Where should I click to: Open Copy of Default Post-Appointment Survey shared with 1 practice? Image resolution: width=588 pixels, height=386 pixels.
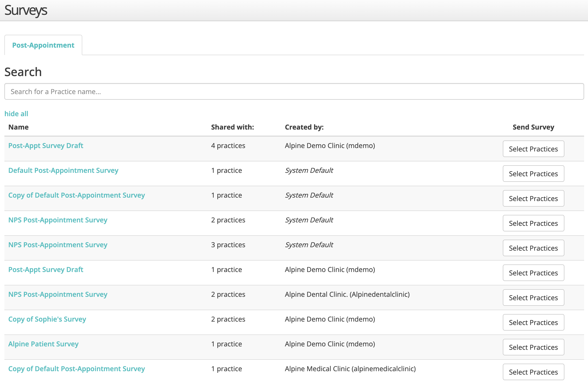point(77,195)
